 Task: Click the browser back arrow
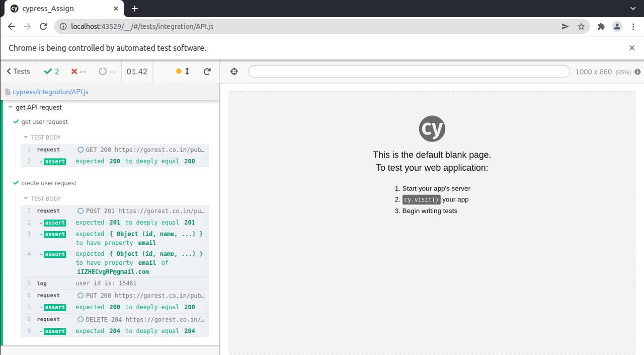click(12, 26)
